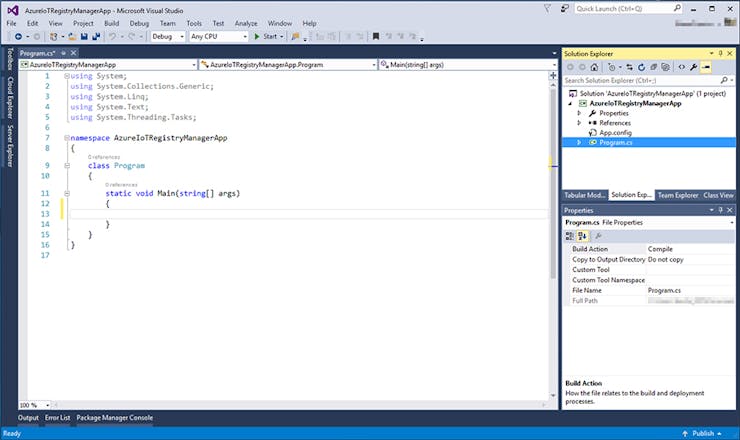Open the Build menu
The height and width of the screenshot is (440, 740).
point(111,23)
